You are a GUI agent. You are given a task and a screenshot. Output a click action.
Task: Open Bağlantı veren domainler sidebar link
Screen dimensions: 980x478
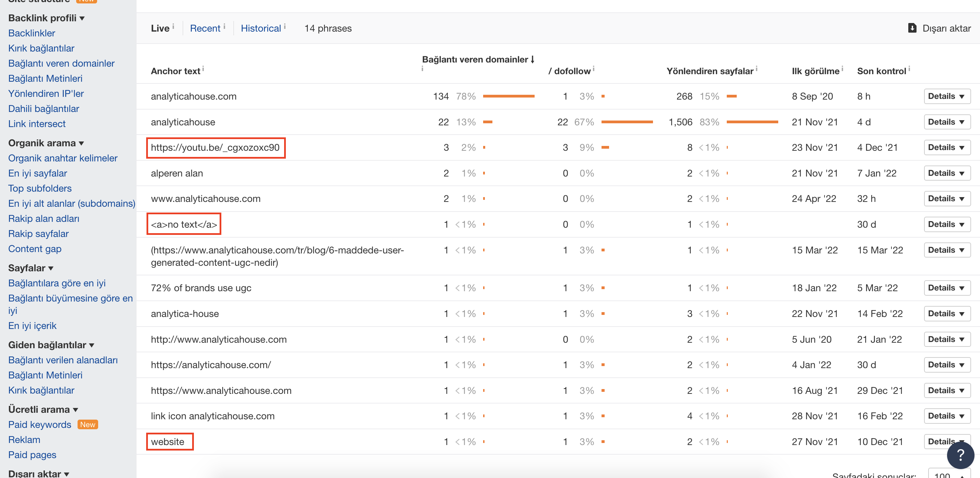pyautogui.click(x=61, y=63)
